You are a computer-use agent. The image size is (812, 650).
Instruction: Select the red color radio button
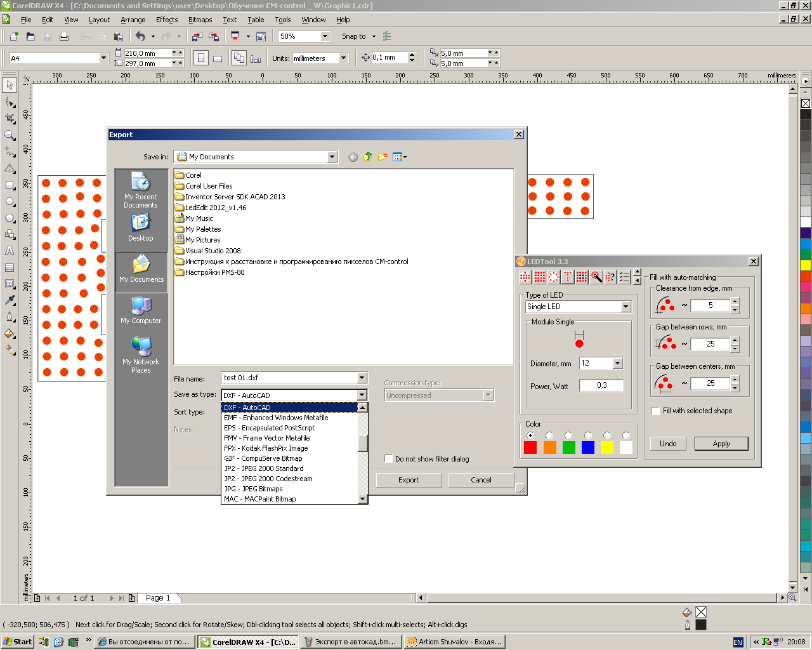(x=530, y=435)
